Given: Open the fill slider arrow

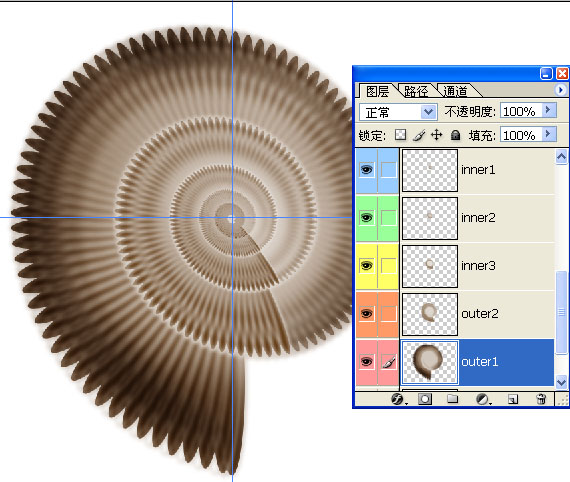Looking at the screenshot, I should click(549, 134).
